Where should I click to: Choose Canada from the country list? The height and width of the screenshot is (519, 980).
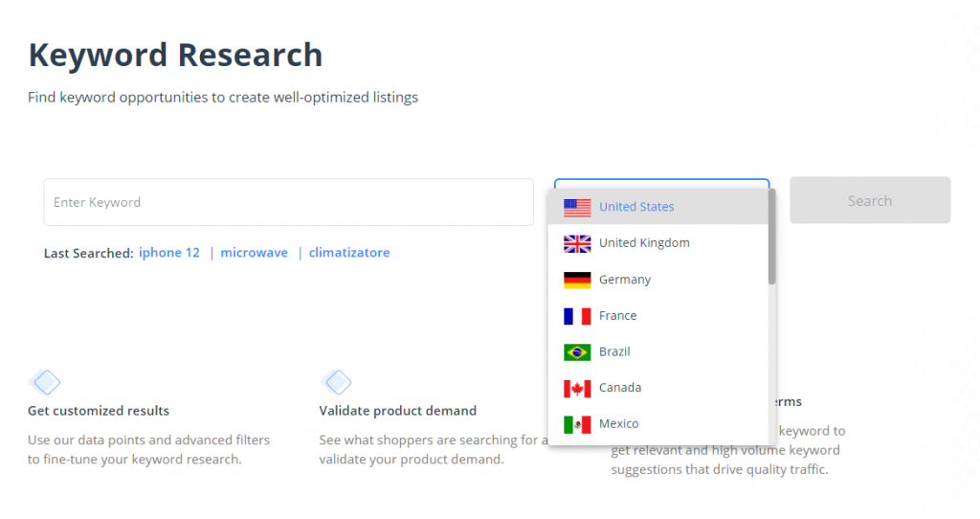[x=620, y=388]
